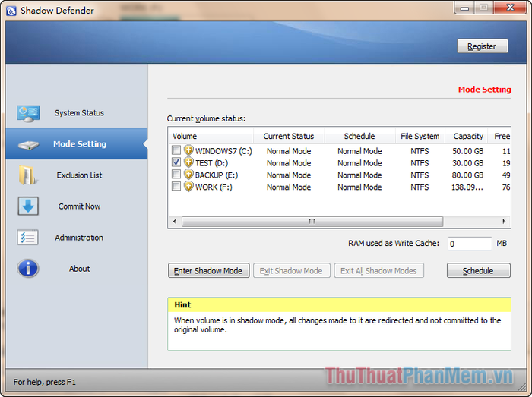
Task: Open the About page
Action: tap(77, 269)
